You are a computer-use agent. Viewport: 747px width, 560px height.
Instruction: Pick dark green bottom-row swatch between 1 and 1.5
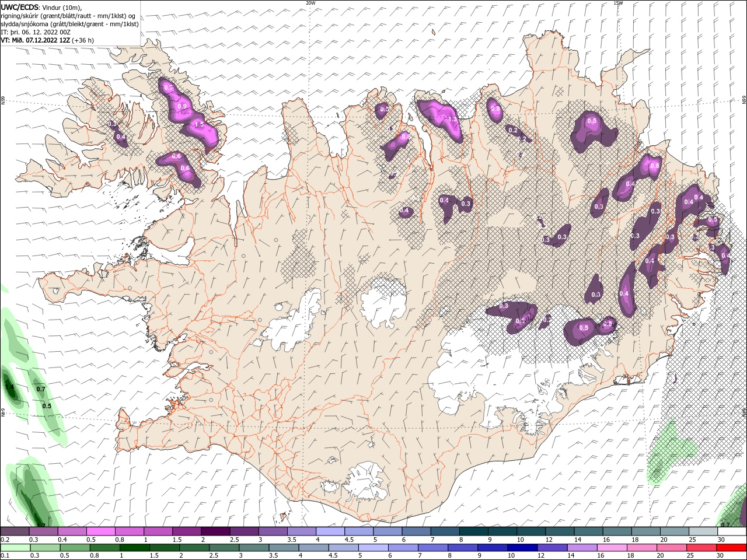(x=134, y=548)
